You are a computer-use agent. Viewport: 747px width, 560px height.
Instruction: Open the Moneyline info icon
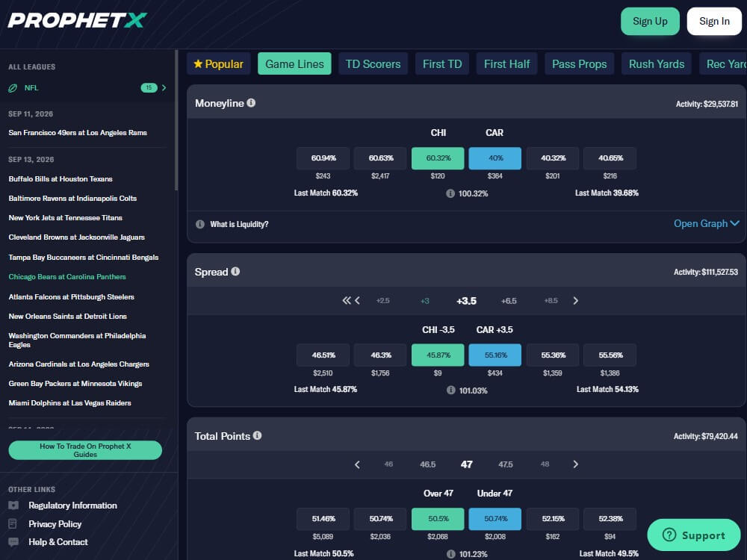[251, 103]
